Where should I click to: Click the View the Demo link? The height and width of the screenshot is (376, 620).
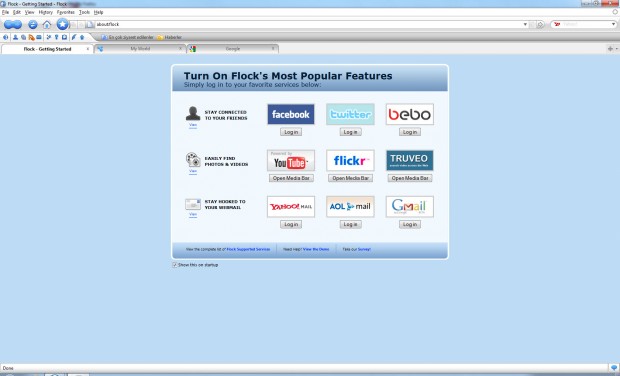coord(316,249)
